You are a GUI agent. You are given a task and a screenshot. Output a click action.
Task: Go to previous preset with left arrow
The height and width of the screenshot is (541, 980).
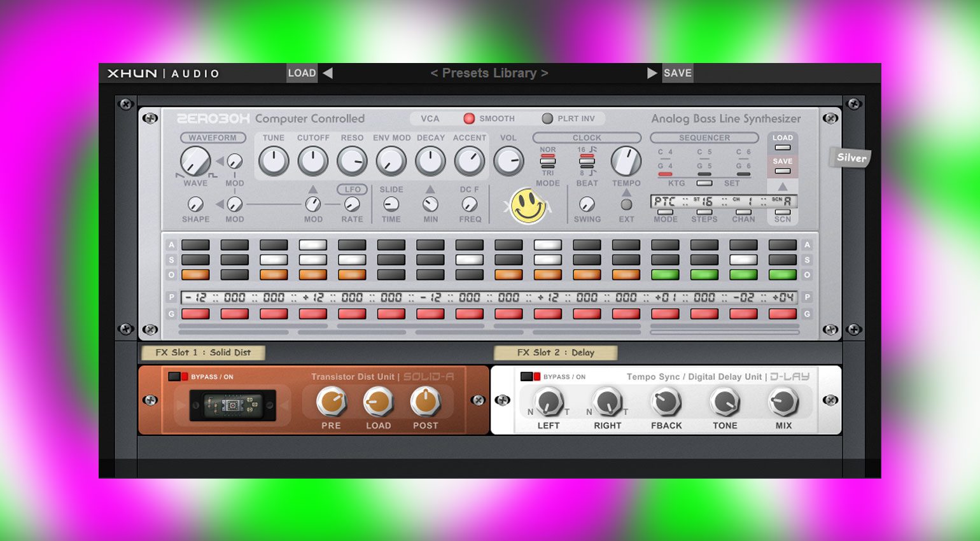click(x=328, y=73)
